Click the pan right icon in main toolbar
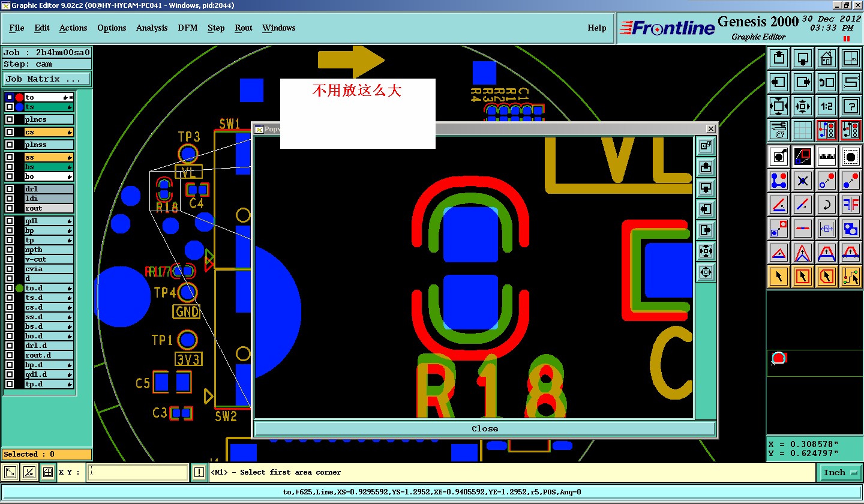 [803, 82]
